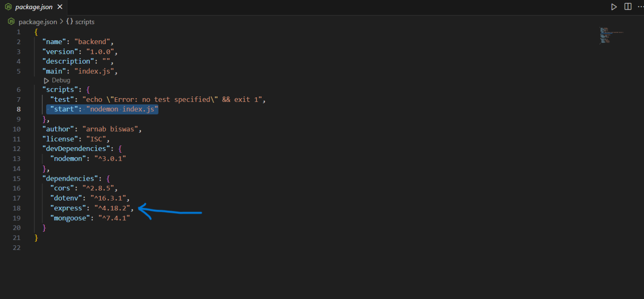Image resolution: width=644 pixels, height=299 pixels.
Task: Click the Node.js icon in the package.json tab
Action: click(8, 7)
